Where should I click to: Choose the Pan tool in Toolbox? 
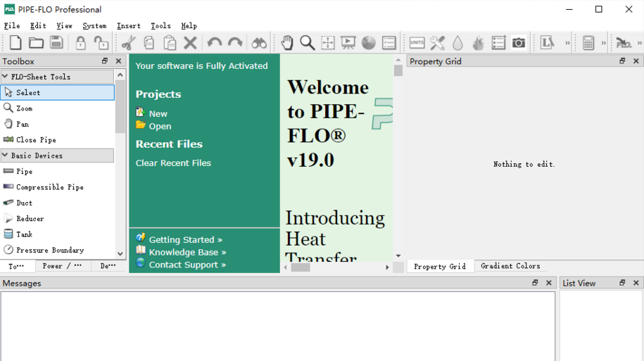point(58,124)
